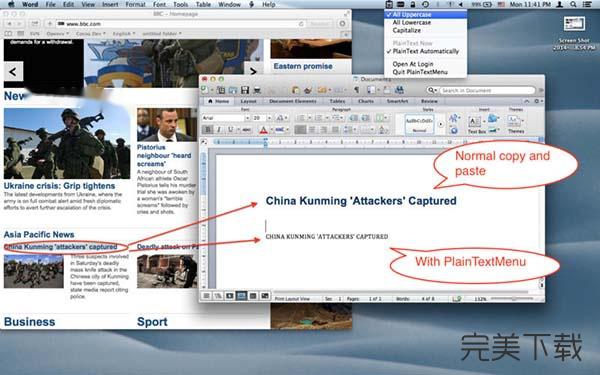Image resolution: width=600 pixels, height=375 pixels.
Task: Toggle PlainText Automatically in the menu
Action: 426,51
